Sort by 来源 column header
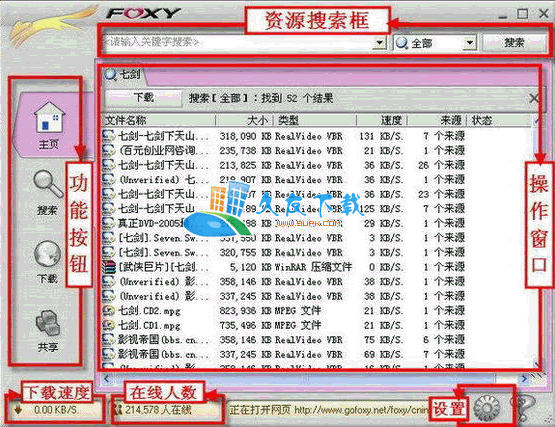This screenshot has width=555, height=427. [437, 120]
